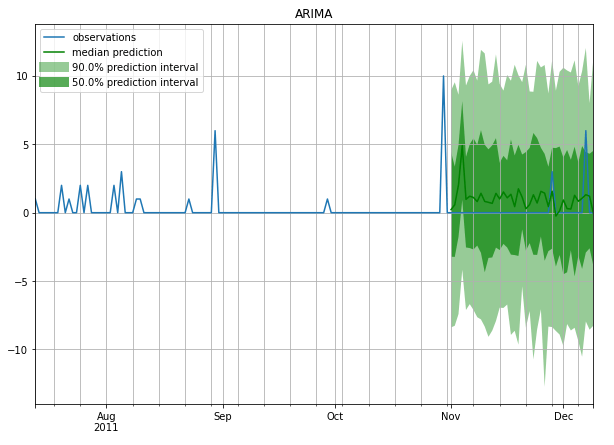Click the y-axis tick label 5
614x445 pixels.
click(23, 145)
